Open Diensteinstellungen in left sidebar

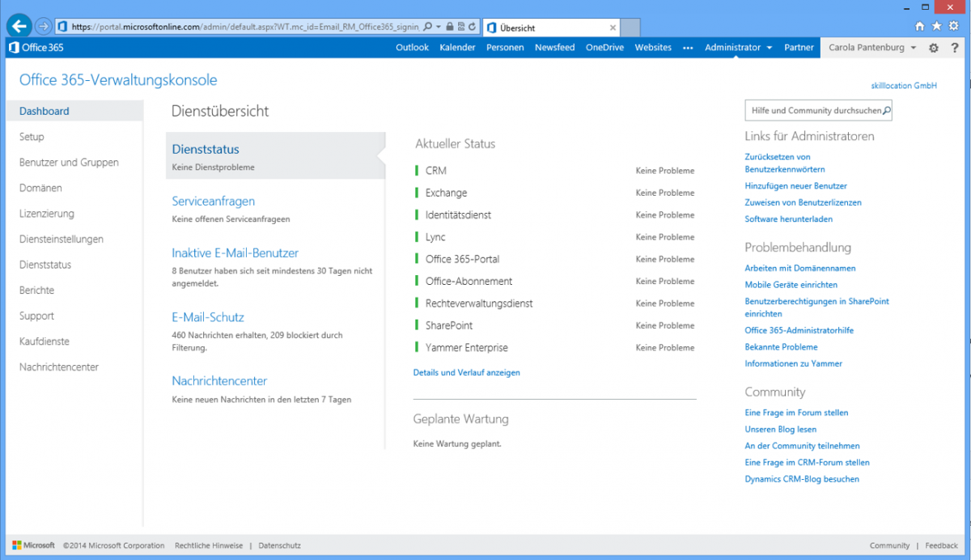61,240
